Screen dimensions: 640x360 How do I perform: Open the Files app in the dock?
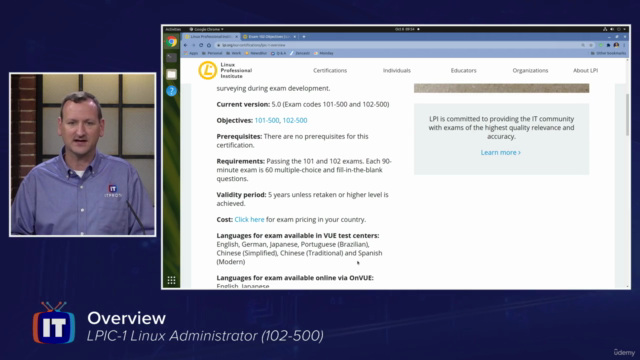171,74
